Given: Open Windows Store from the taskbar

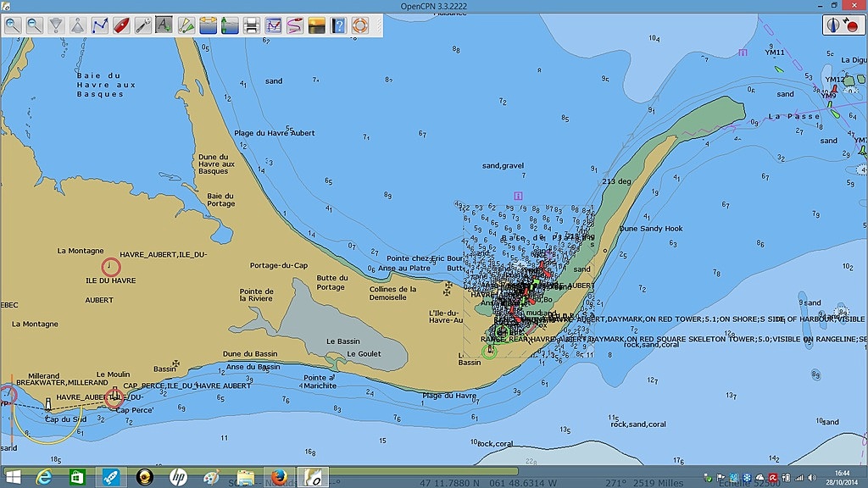Looking at the screenshot, I should 77,477.
